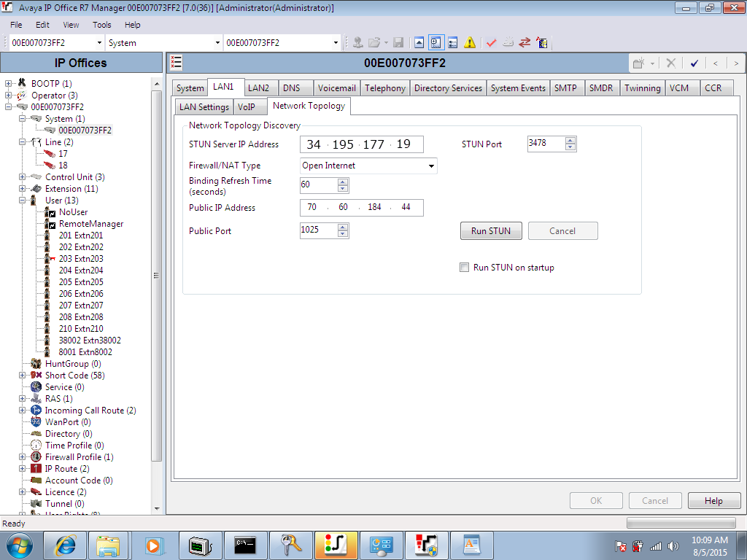The height and width of the screenshot is (560, 747).
Task: Click the blue checkmark validate icon in header
Action: [x=694, y=63]
